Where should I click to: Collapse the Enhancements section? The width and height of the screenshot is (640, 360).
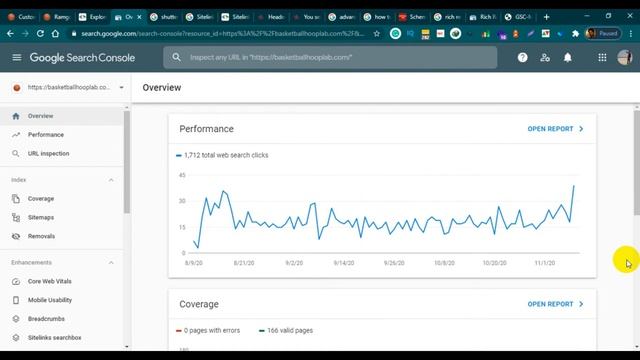pos(111,262)
